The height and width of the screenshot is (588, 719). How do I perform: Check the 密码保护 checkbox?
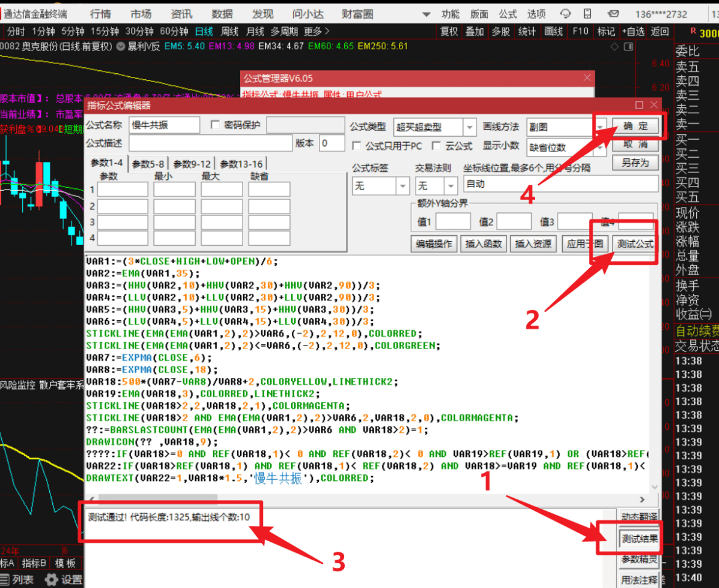[215, 125]
